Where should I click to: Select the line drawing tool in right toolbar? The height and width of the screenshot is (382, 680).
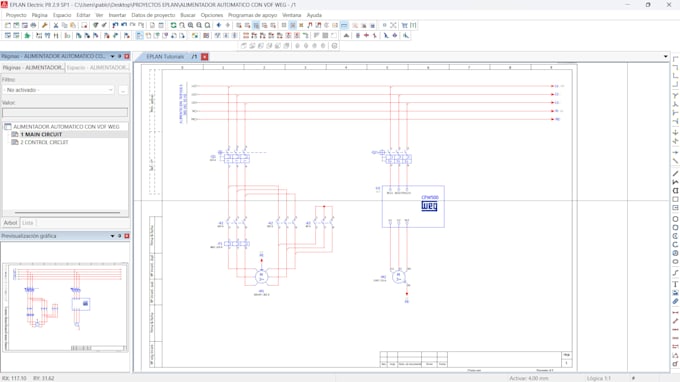coord(675,173)
